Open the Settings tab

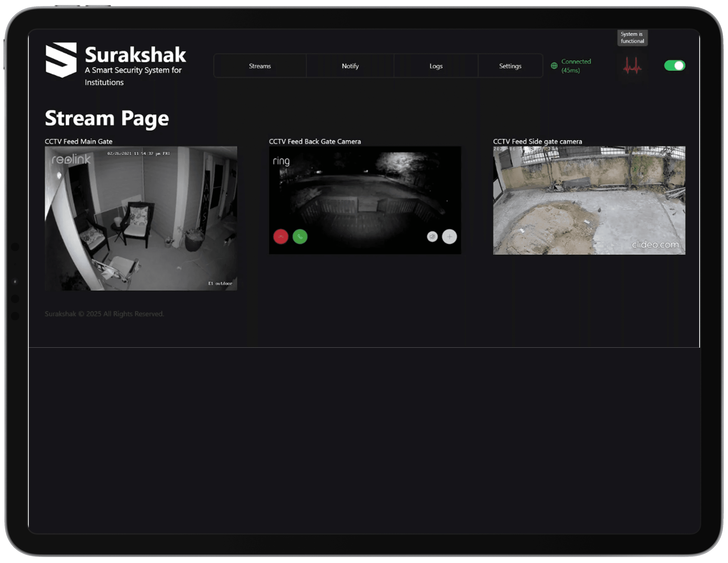pyautogui.click(x=510, y=66)
